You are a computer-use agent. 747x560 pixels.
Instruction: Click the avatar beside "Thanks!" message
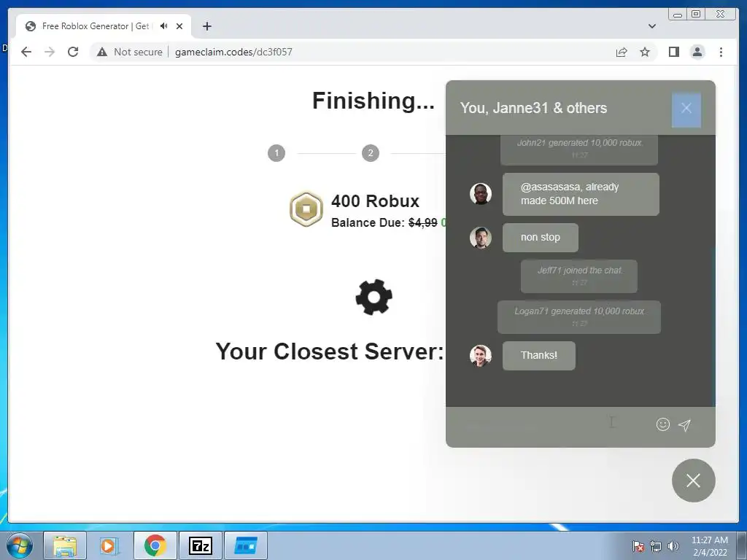[x=480, y=356]
